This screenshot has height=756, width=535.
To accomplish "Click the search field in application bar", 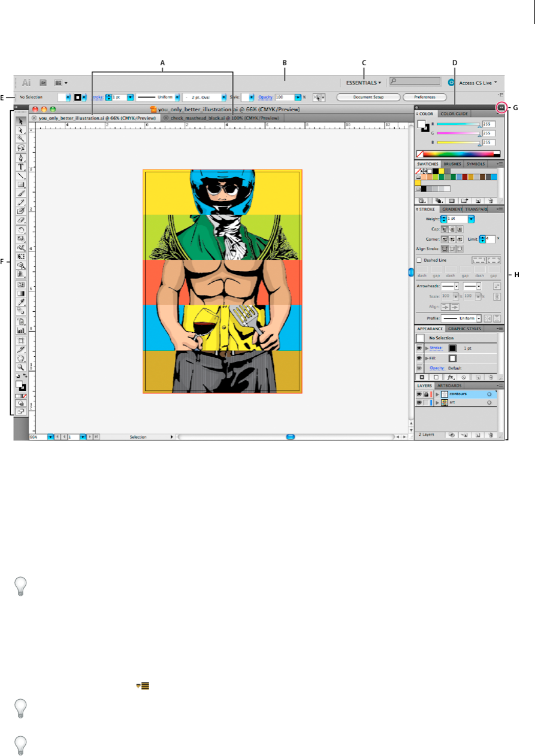I will click(415, 81).
